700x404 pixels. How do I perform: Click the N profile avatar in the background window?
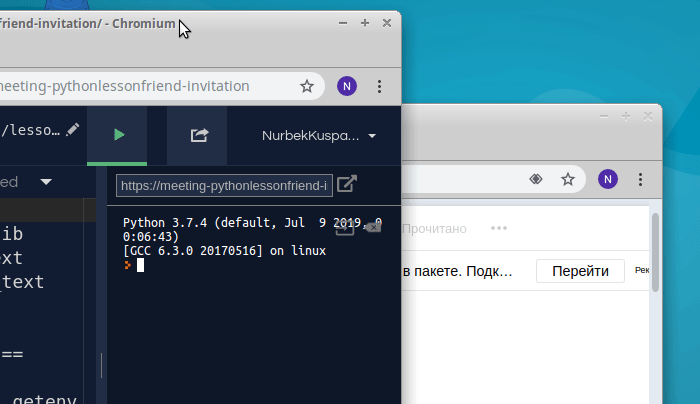coord(607,179)
